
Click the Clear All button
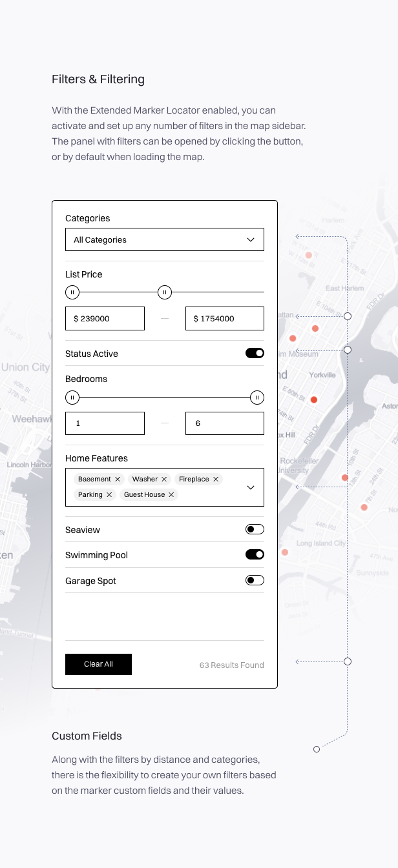click(98, 664)
